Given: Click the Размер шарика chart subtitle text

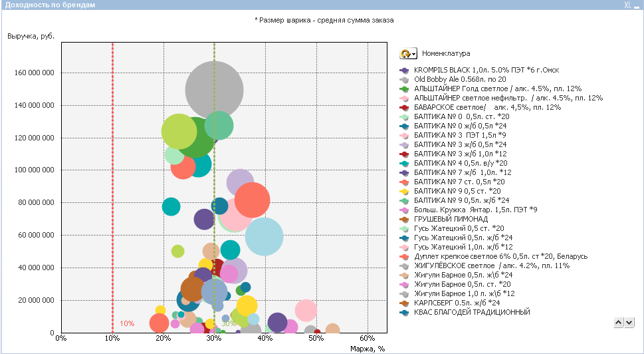Looking at the screenshot, I should [x=324, y=20].
